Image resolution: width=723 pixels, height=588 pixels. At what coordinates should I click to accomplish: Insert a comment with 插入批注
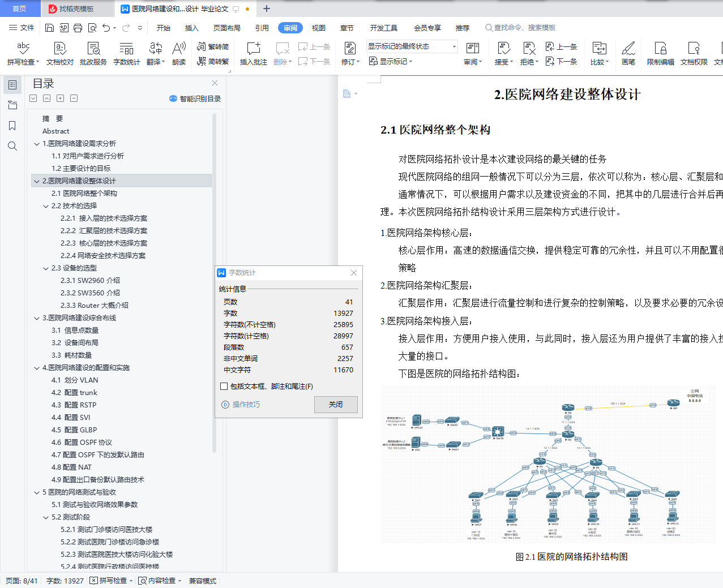[x=253, y=54]
